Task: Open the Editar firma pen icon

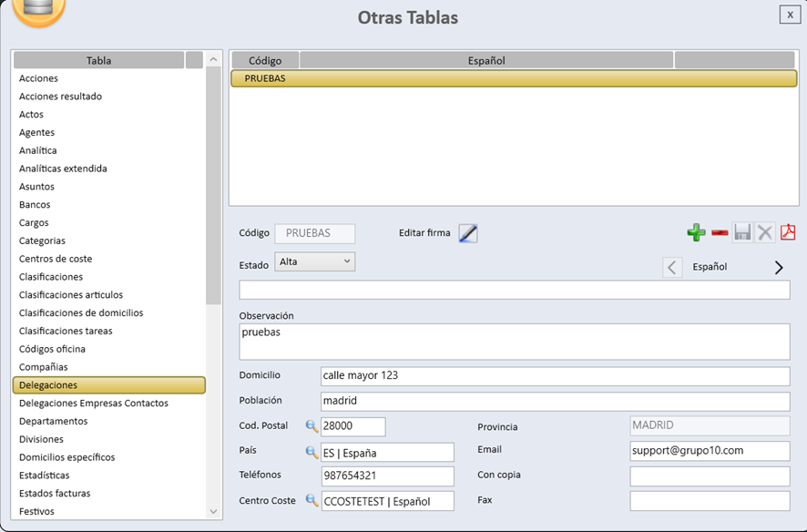Action: click(468, 234)
